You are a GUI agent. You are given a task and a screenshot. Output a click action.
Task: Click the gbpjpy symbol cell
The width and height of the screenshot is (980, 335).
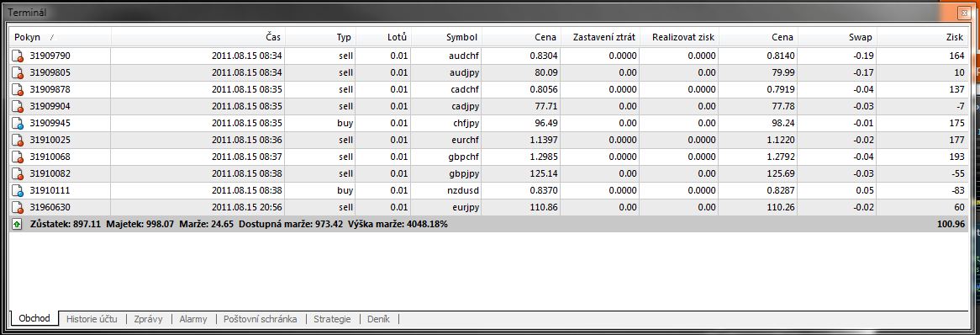coord(464,173)
